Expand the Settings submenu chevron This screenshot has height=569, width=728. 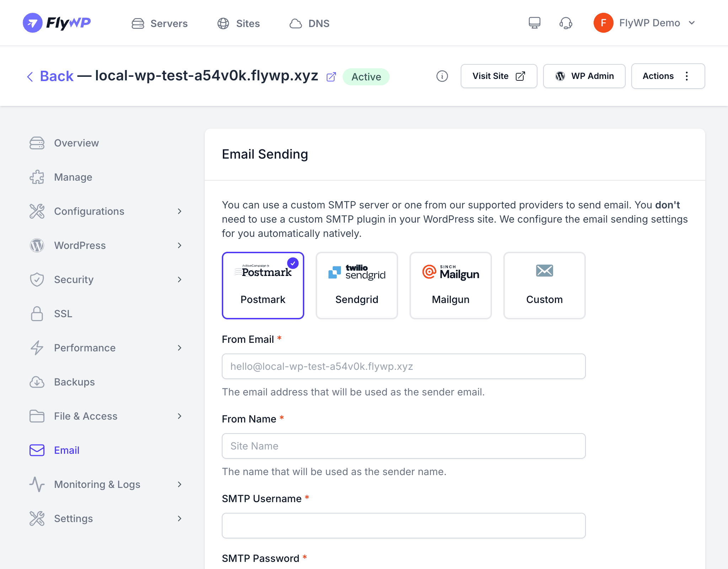point(180,519)
